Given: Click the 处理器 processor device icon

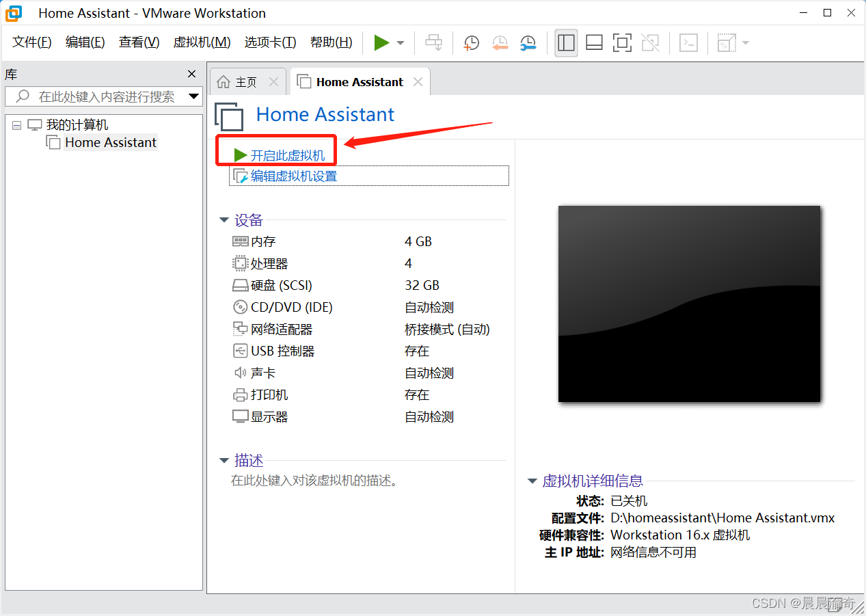Looking at the screenshot, I should 240,263.
